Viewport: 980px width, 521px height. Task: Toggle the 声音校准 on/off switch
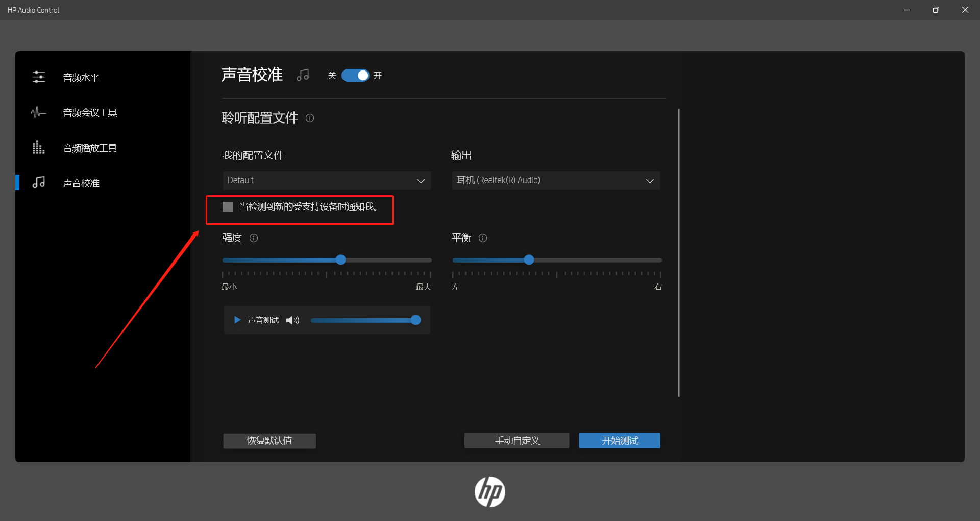click(355, 76)
